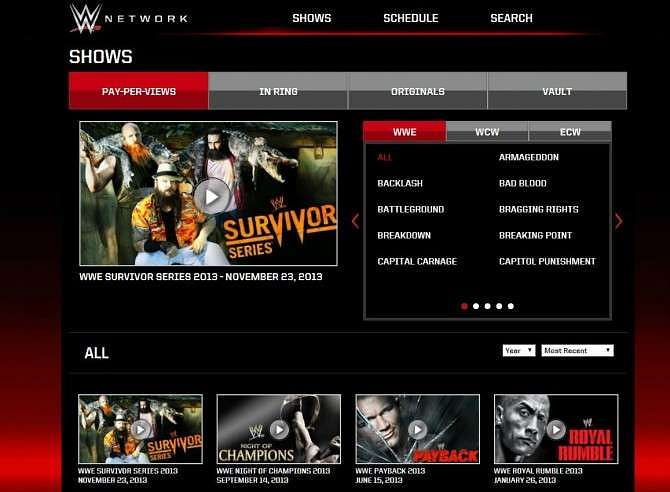
Task: Choose Bad Blood in the show list
Action: (x=523, y=183)
